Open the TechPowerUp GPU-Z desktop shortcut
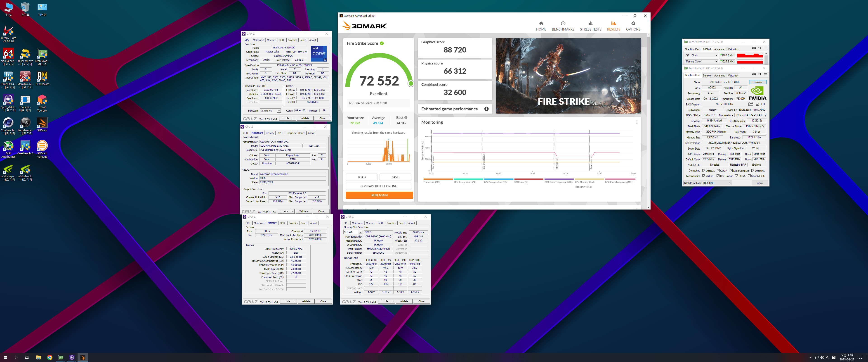Viewport: 868px width, 362px height. [x=42, y=57]
